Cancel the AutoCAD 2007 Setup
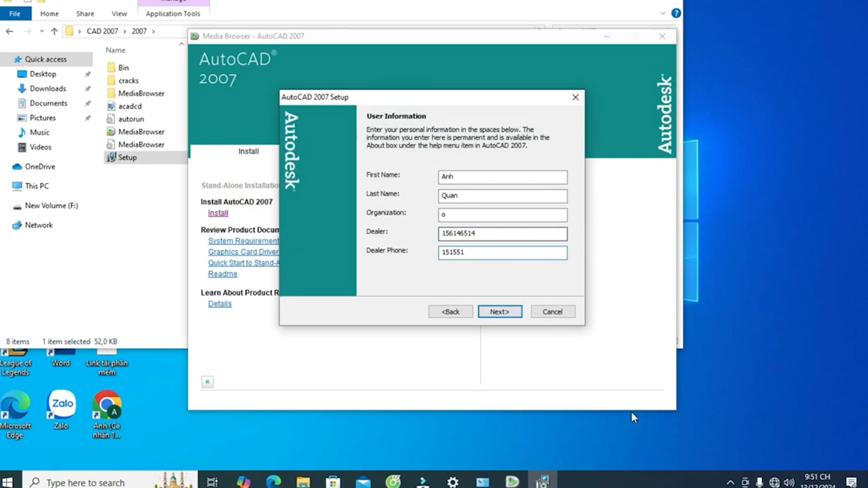This screenshot has height=488, width=868. click(x=552, y=312)
